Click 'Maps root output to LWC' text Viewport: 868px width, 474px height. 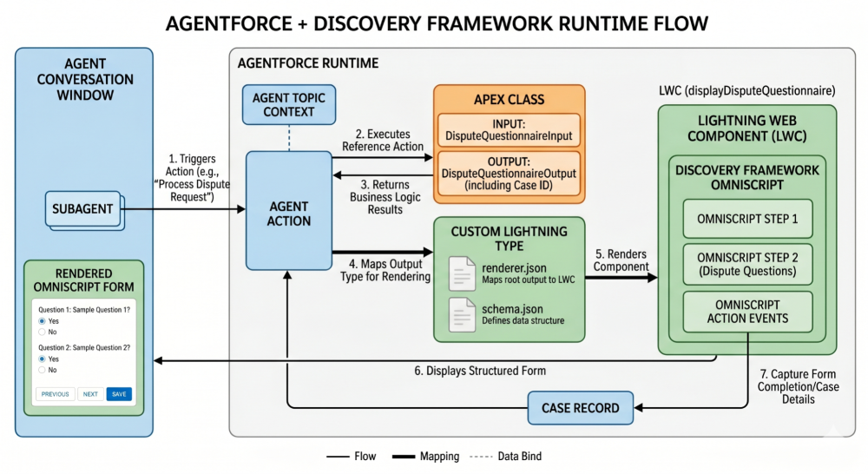(x=528, y=280)
